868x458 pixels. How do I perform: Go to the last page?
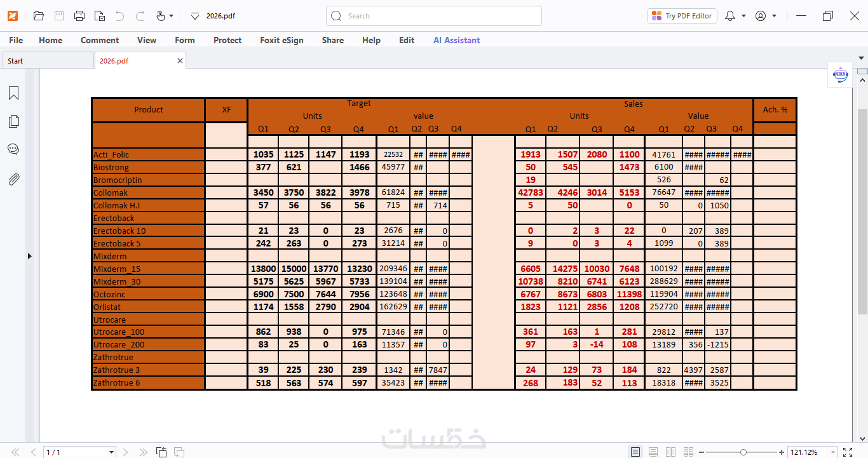[x=144, y=452]
